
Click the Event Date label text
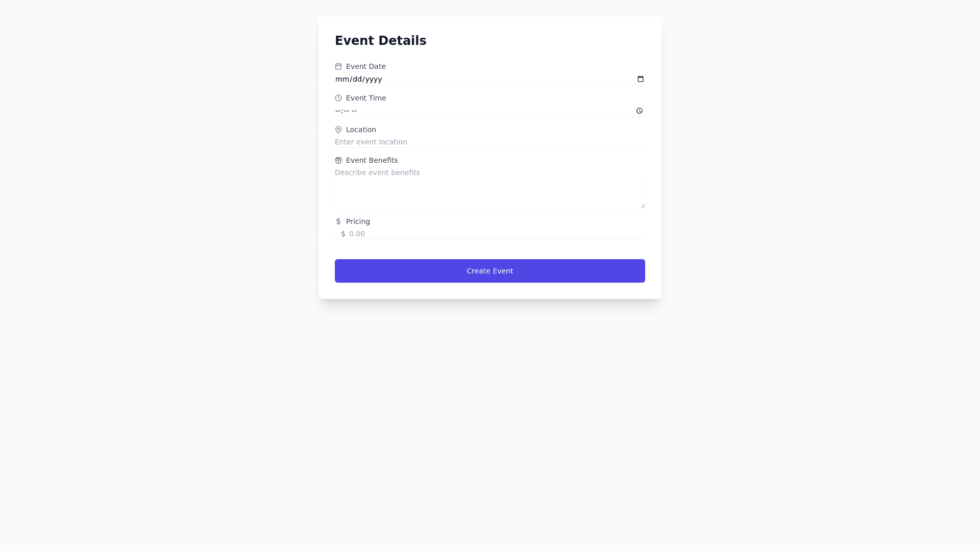click(x=366, y=66)
